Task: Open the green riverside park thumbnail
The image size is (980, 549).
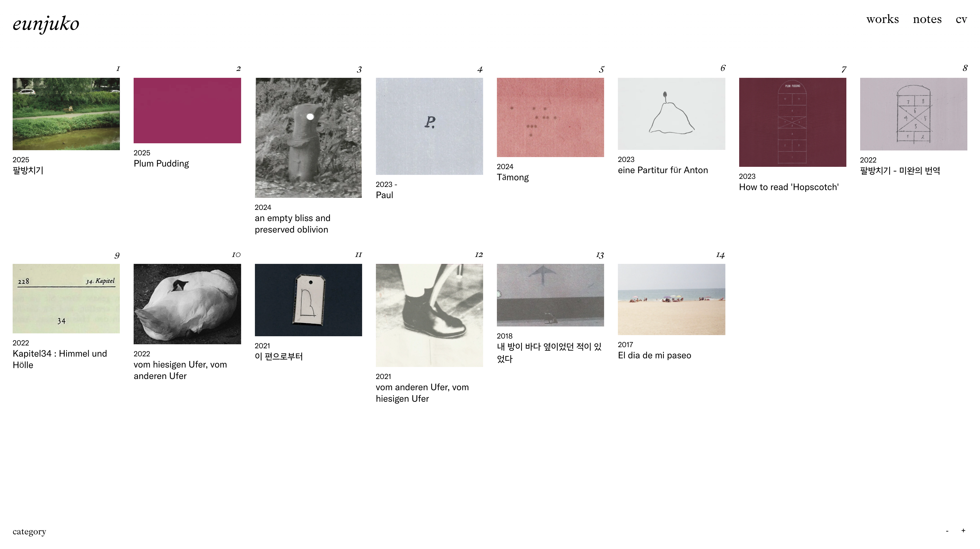Action: (66, 114)
